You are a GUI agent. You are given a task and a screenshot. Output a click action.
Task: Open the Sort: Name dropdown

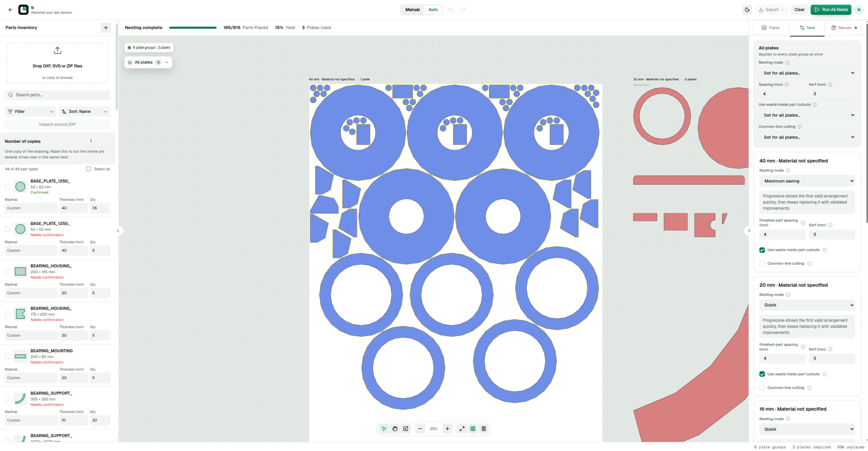85,112
